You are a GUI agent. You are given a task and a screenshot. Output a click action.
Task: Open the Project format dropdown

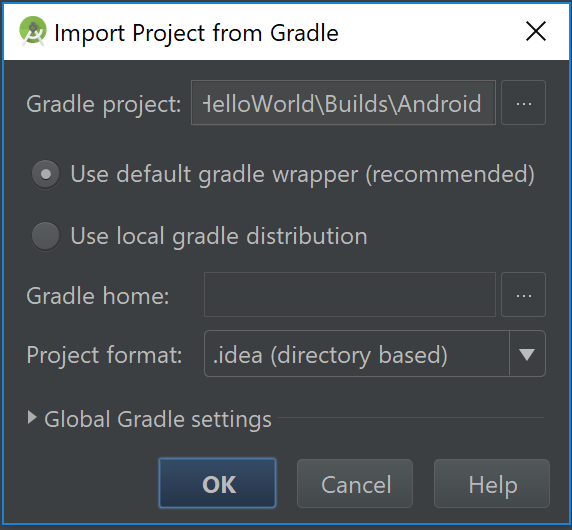click(x=375, y=353)
